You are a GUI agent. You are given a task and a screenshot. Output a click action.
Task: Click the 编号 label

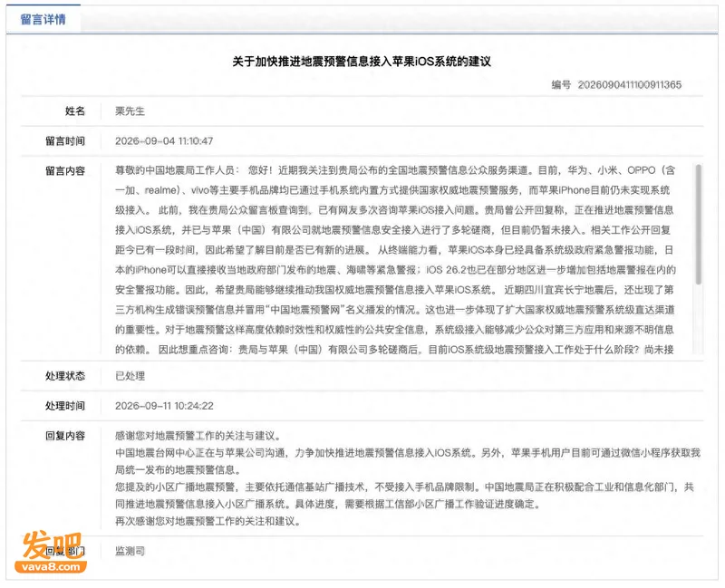coord(561,84)
